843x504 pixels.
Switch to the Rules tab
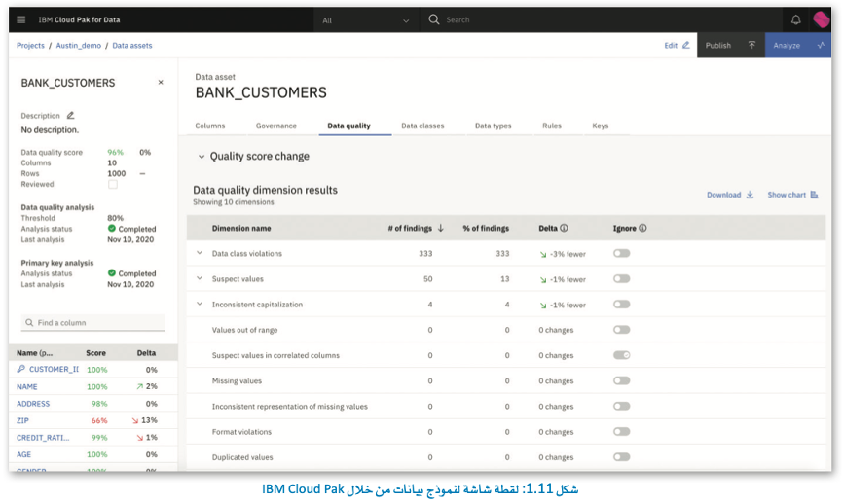click(x=552, y=126)
